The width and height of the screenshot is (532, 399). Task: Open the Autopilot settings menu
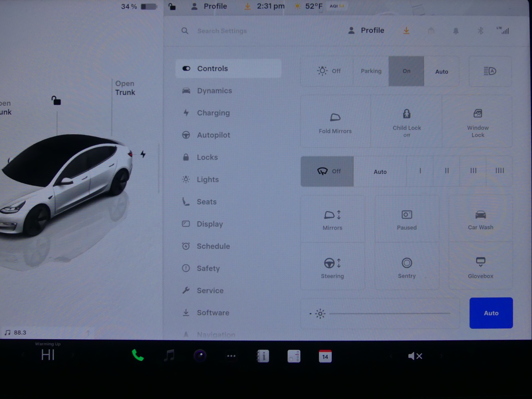click(213, 135)
